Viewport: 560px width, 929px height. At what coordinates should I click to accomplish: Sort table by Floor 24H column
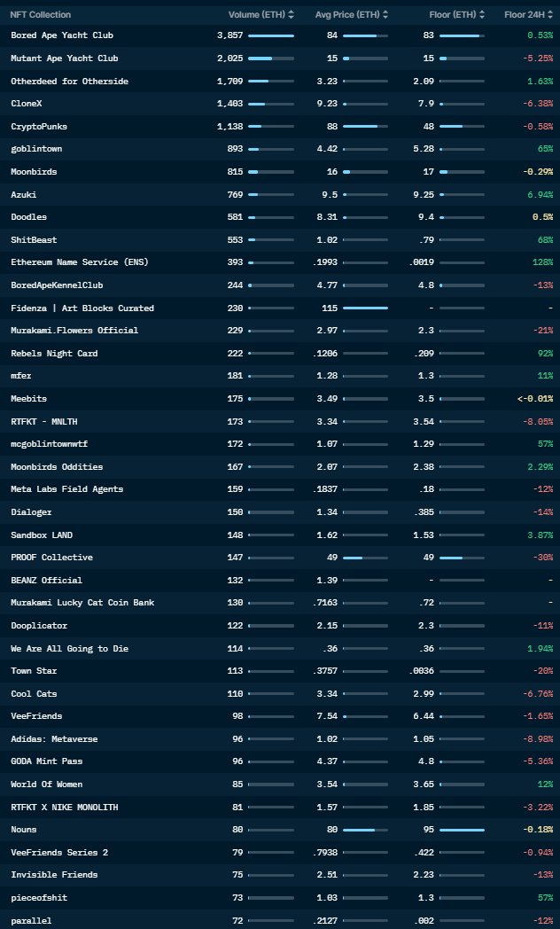point(529,14)
